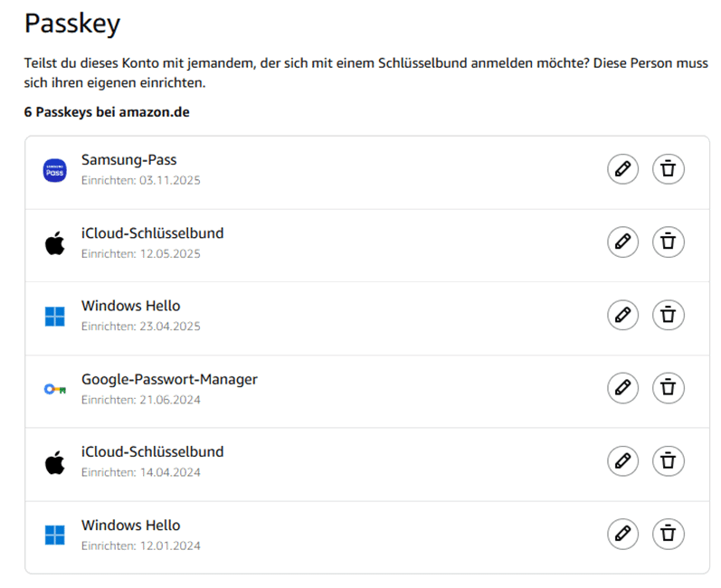Select 'iCloud-Schlüsselbund' title dated 14.04.2024

click(152, 452)
